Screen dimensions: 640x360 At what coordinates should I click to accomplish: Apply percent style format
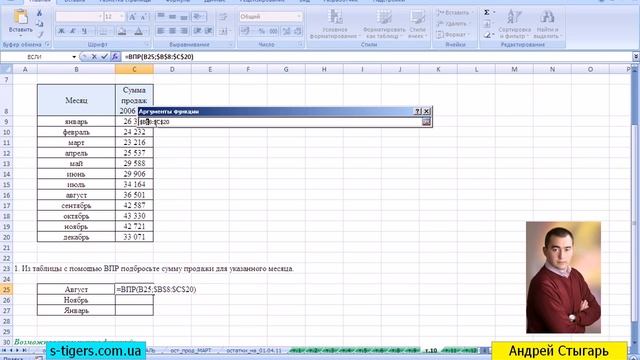262,31
